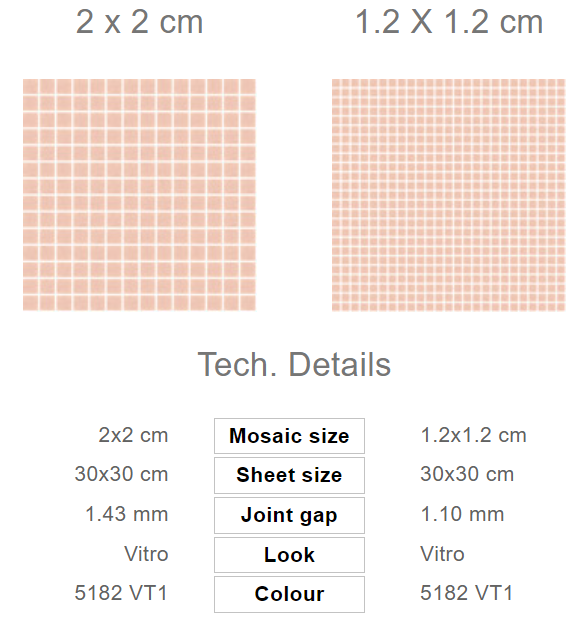Image resolution: width=580 pixels, height=622 pixels.
Task: Click the 1.43 mm joint gap value
Action: click(127, 514)
